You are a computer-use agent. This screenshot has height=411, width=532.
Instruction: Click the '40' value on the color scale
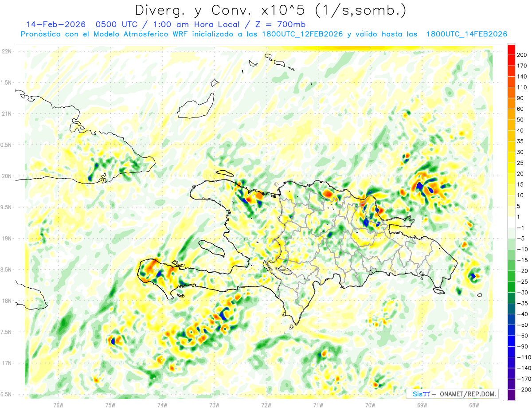(x=520, y=131)
